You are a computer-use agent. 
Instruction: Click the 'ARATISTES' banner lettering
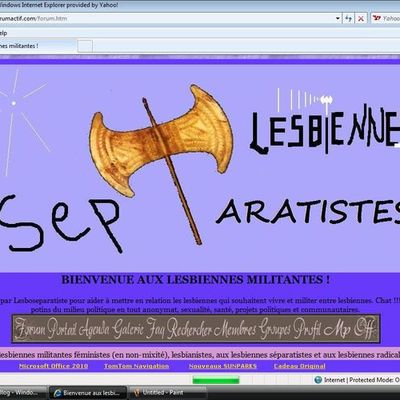(x=308, y=212)
